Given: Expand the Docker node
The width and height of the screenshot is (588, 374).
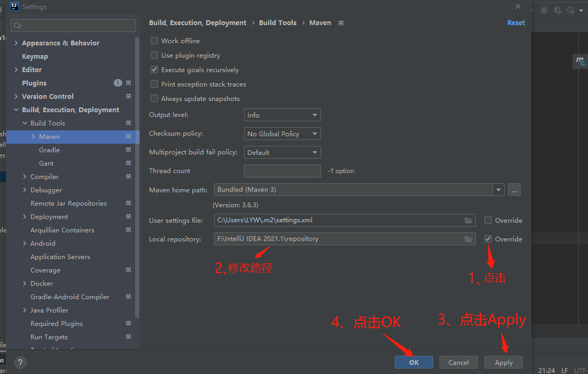Looking at the screenshot, I should click(x=25, y=283).
